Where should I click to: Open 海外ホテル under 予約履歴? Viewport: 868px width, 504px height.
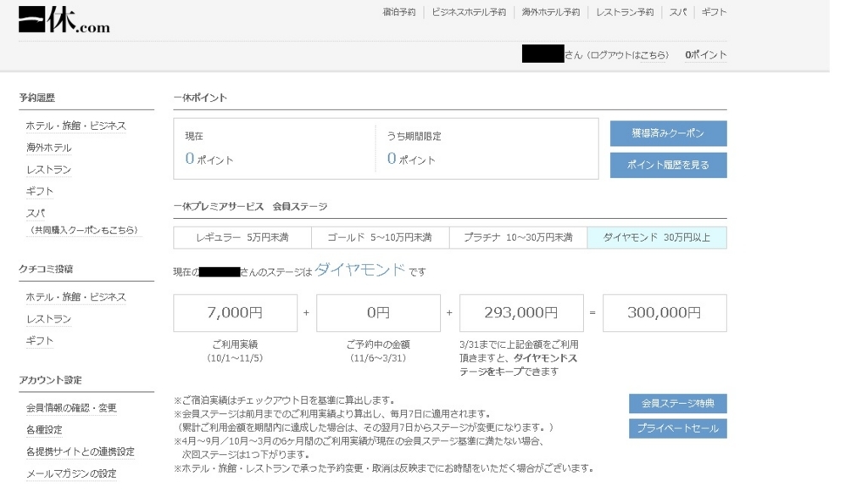(48, 148)
